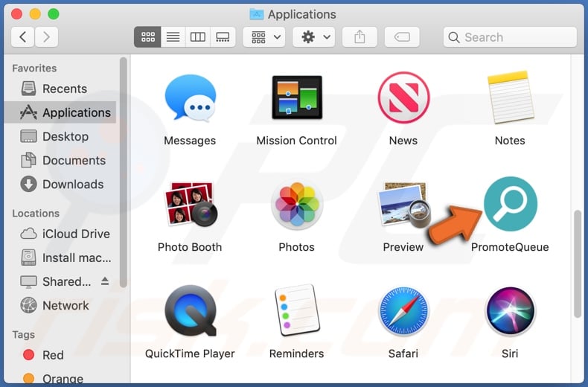Close the Finder window with red button
Image resolution: width=588 pixels, height=387 pixels.
pyautogui.click(x=16, y=14)
